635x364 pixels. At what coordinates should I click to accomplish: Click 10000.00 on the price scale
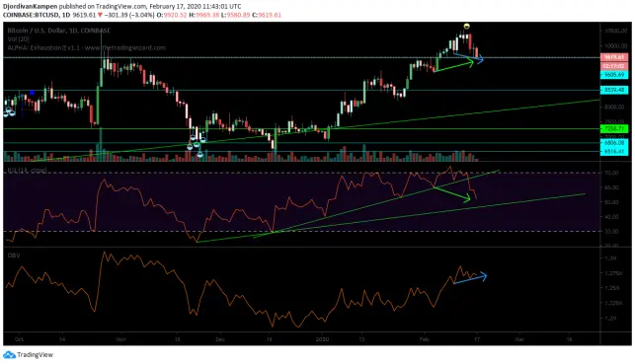tap(615, 46)
